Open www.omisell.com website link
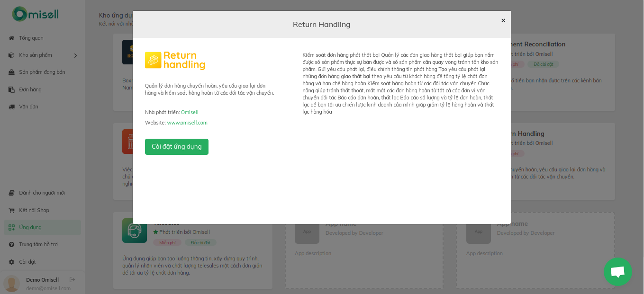This screenshot has width=644, height=294. (187, 123)
